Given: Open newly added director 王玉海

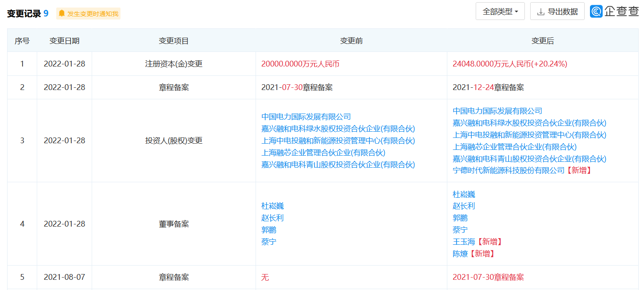Looking at the screenshot, I should 464,242.
